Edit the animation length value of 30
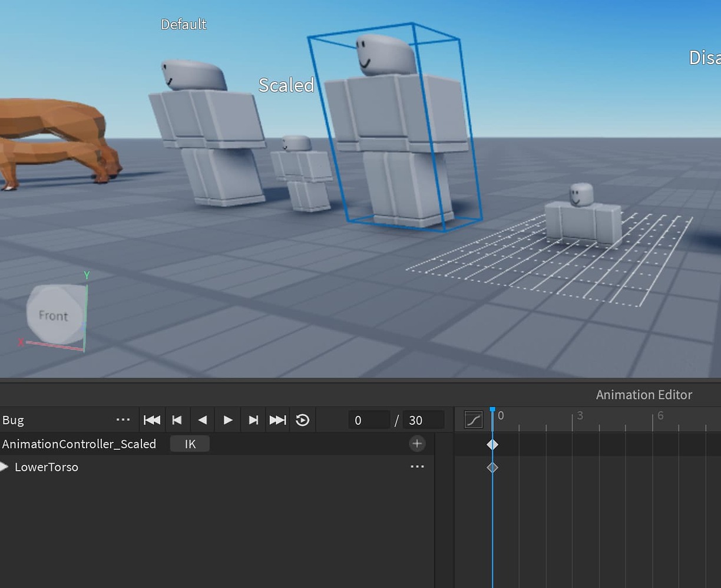 (x=422, y=419)
